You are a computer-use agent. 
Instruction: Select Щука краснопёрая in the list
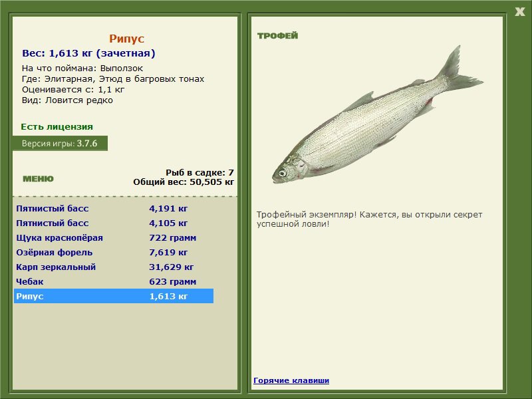[x=59, y=238]
